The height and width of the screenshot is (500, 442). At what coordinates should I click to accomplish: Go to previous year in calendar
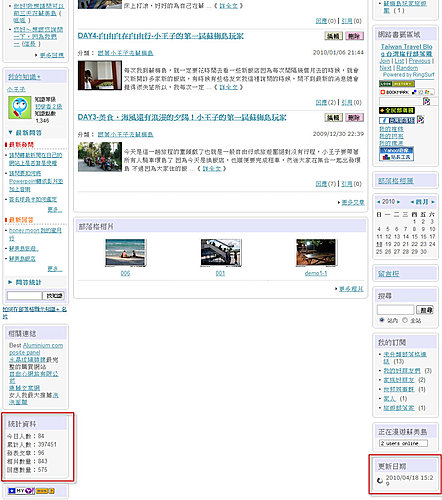click(x=379, y=202)
